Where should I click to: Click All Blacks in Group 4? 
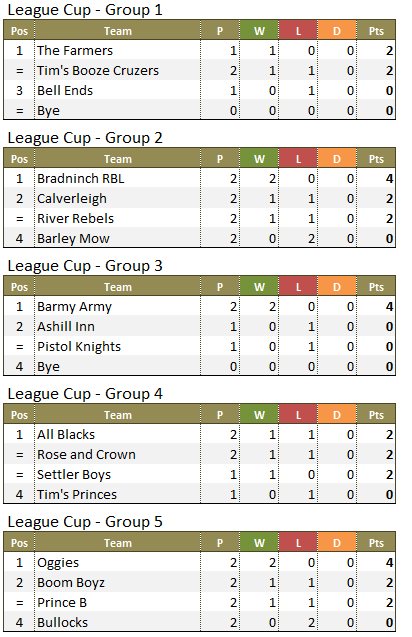click(66, 434)
